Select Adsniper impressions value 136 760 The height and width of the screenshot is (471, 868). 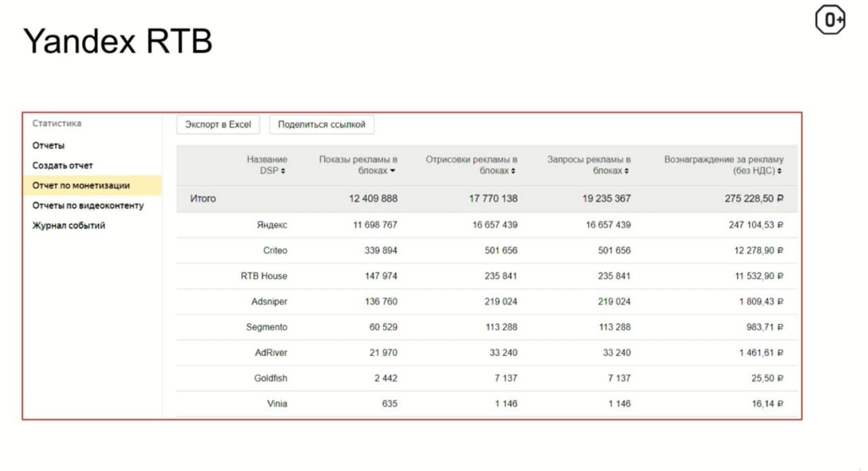[x=381, y=301]
